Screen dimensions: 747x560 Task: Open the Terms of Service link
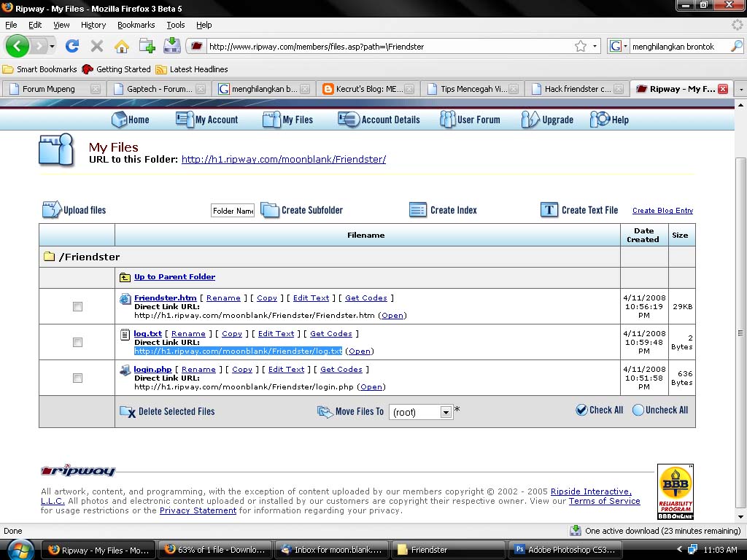[x=604, y=501]
